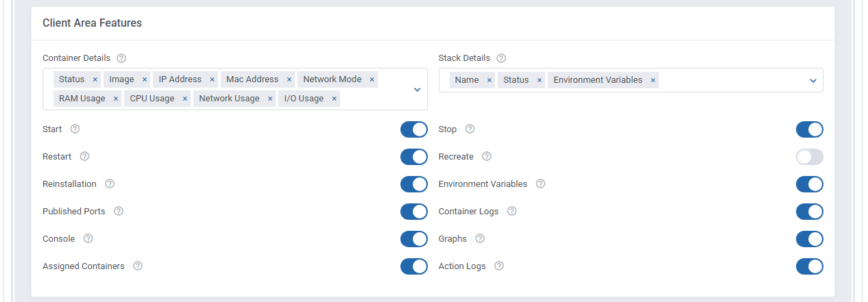The image size is (868, 302).
Task: Show help icon next to Recreate
Action: coord(487,156)
